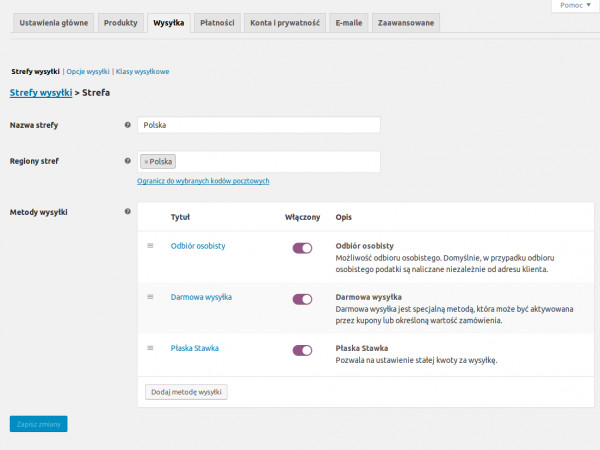Open the E-maile tab
Screen dimensions: 600x450
coord(349,23)
